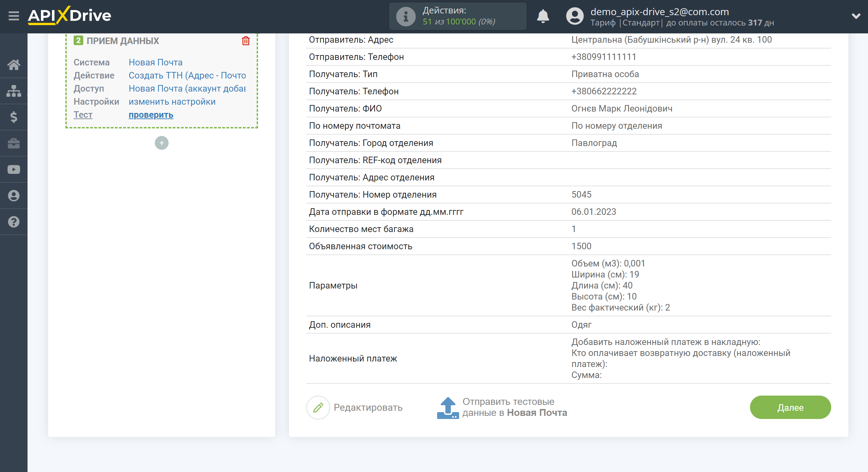Image resolution: width=868 pixels, height=472 pixels.
Task: Click the user avatar icon
Action: click(x=575, y=16)
